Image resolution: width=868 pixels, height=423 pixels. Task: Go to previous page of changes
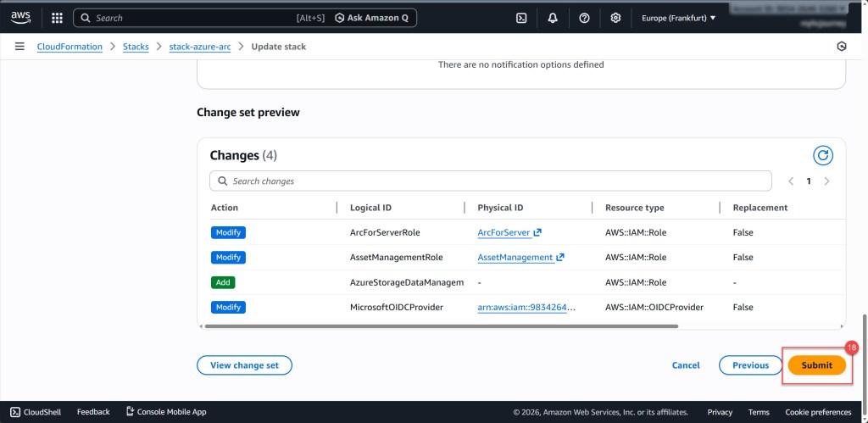pyautogui.click(x=791, y=181)
